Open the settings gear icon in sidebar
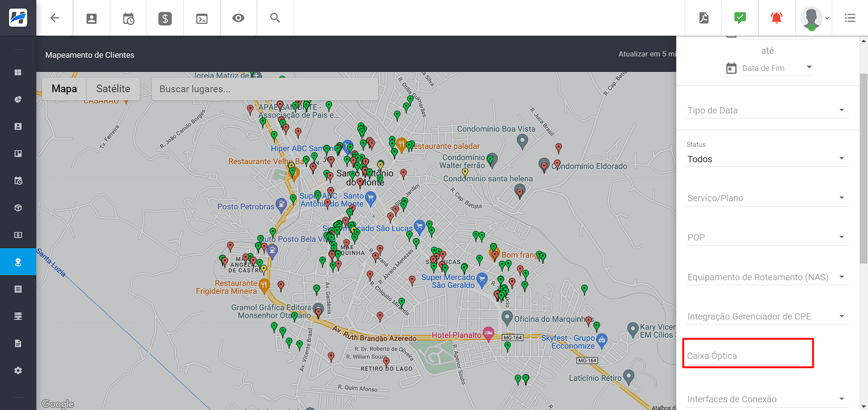 (18, 371)
